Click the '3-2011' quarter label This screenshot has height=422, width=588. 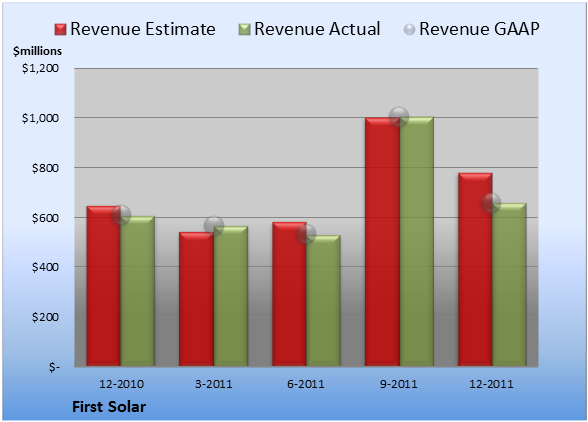214,384
